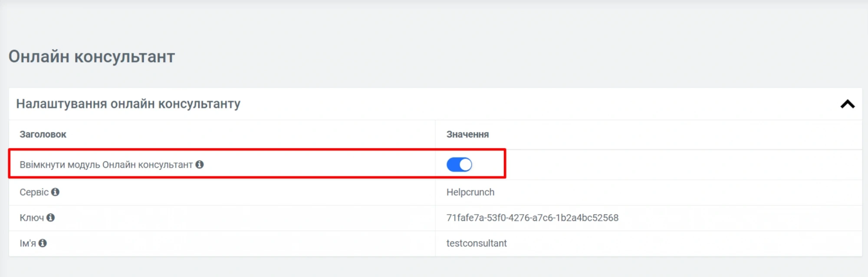The width and height of the screenshot is (868, 277).
Task: Click the Ключ row label
Action: (x=32, y=218)
